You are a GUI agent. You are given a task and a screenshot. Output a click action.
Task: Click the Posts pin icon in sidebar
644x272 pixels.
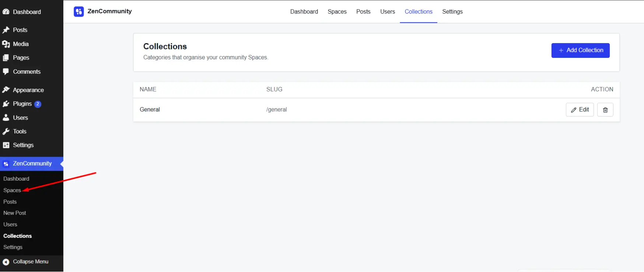tap(6, 30)
